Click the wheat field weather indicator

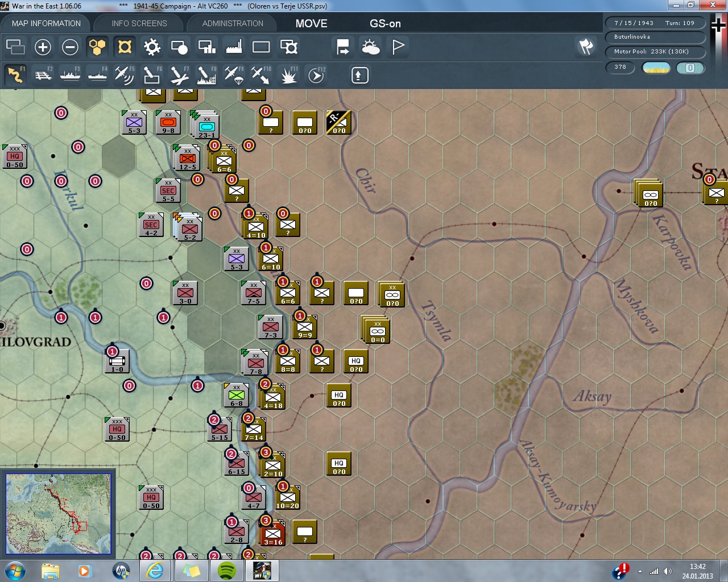[x=656, y=68]
